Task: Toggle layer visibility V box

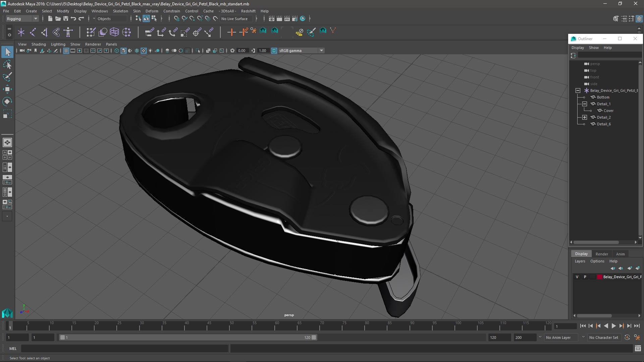Action: [x=577, y=277]
